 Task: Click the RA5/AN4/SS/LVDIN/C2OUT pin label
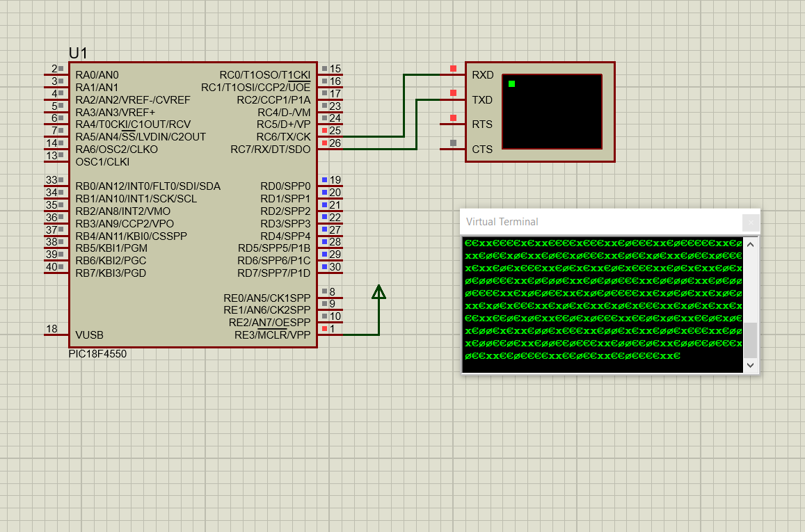click(141, 137)
